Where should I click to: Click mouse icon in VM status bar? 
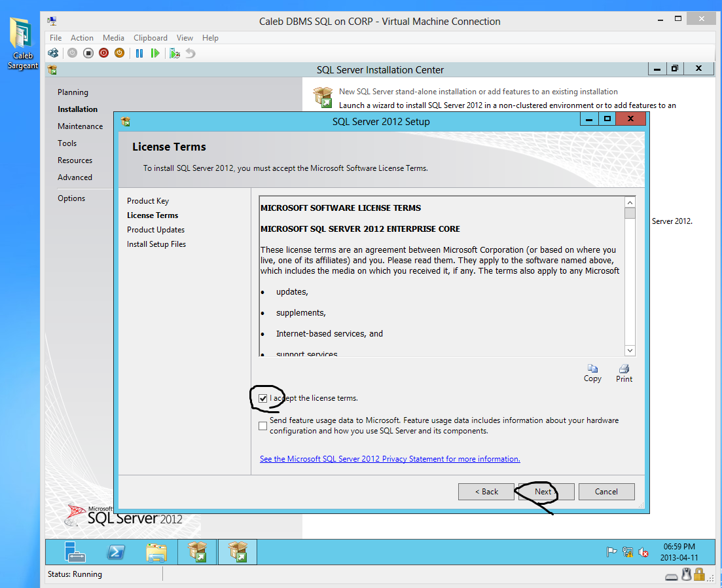click(x=687, y=574)
